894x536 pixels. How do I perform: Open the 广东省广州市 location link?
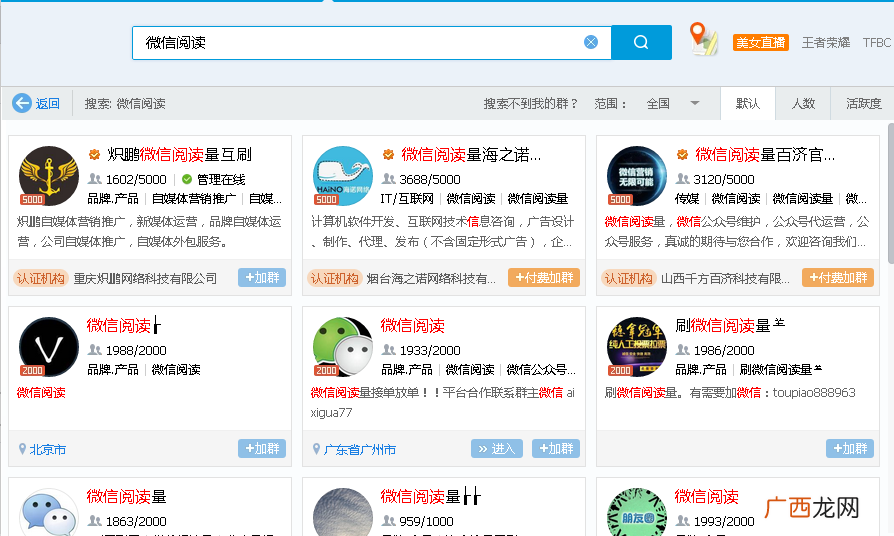[360, 450]
